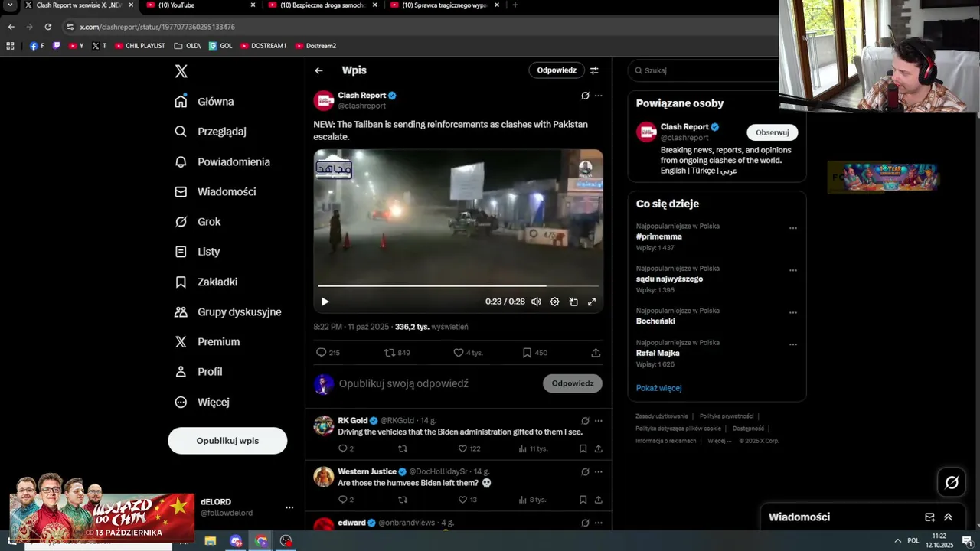Open File Explorer in taskbar
The image size is (980, 551).
pyautogui.click(x=210, y=541)
